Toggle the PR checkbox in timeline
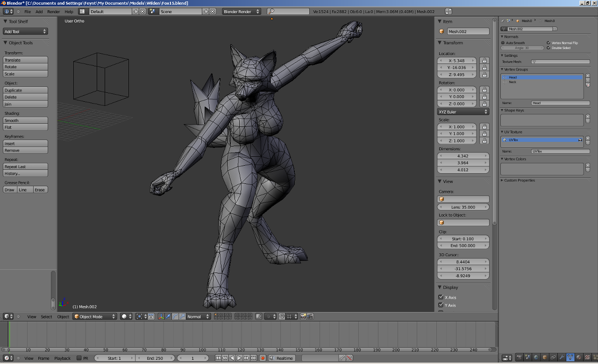This screenshot has height=364, width=598. pos(79,358)
